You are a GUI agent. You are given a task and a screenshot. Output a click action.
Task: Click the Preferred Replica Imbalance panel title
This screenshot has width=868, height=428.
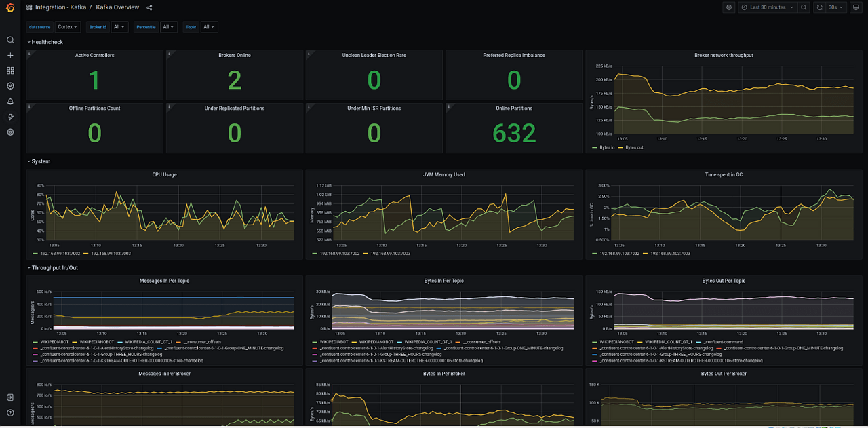[x=514, y=55]
